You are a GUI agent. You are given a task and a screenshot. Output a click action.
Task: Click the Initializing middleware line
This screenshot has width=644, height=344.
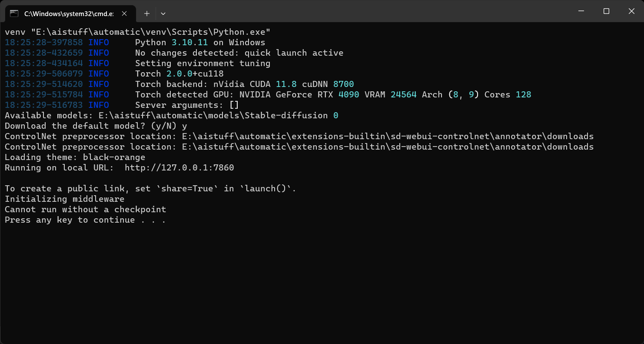click(x=64, y=199)
